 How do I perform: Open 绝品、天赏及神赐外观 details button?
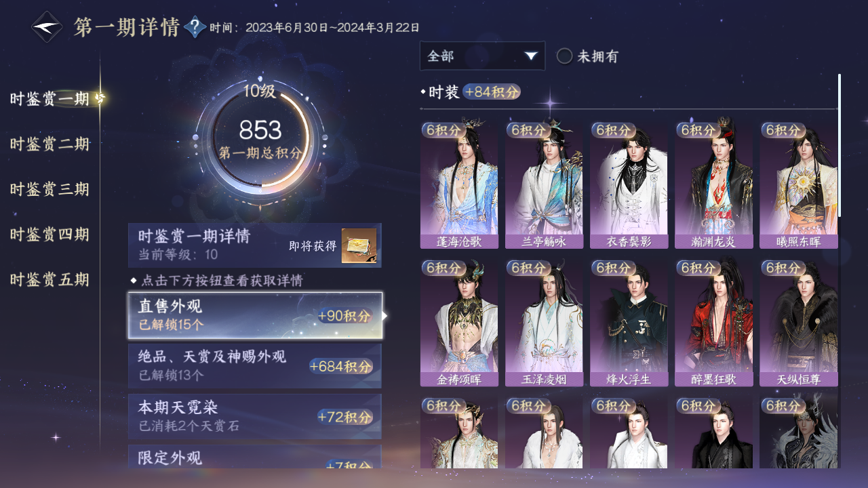tap(255, 366)
